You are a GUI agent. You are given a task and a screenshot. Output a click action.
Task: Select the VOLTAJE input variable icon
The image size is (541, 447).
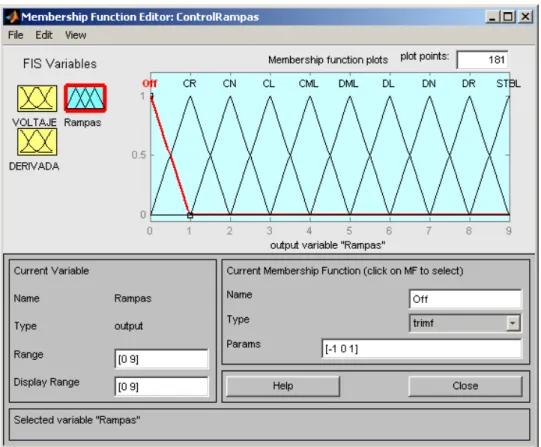point(37,99)
